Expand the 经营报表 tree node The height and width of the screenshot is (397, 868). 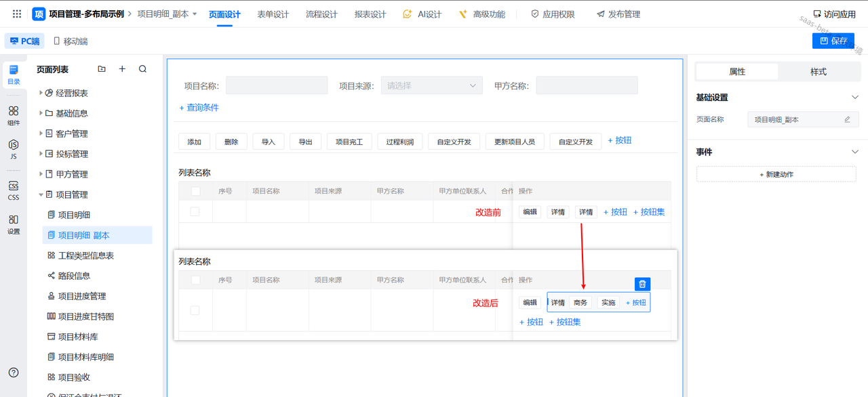[41, 93]
